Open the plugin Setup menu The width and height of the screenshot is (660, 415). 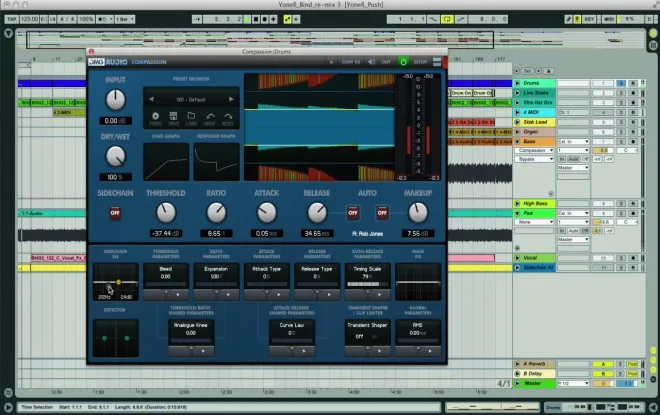coord(420,62)
